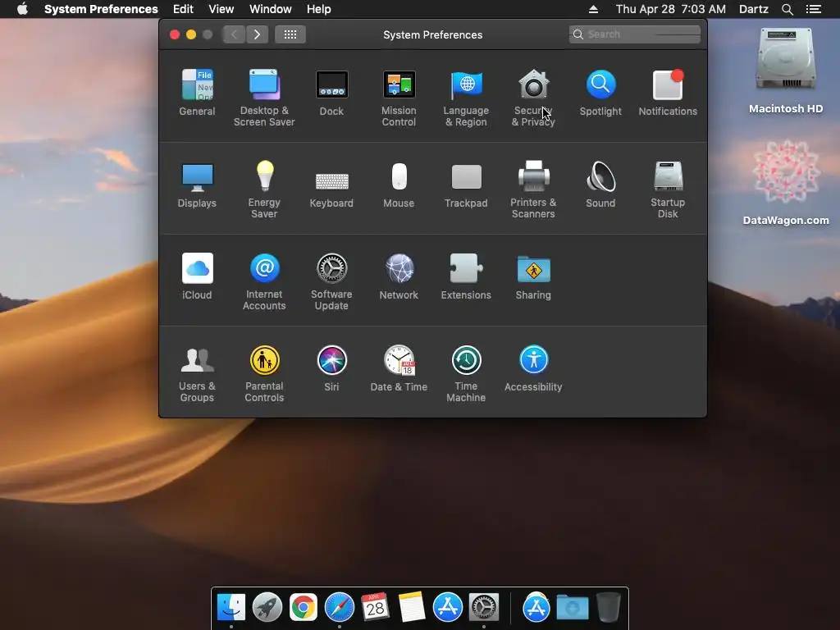Click the date and time in menu bar
The width and height of the screenshot is (840, 630).
(x=671, y=9)
